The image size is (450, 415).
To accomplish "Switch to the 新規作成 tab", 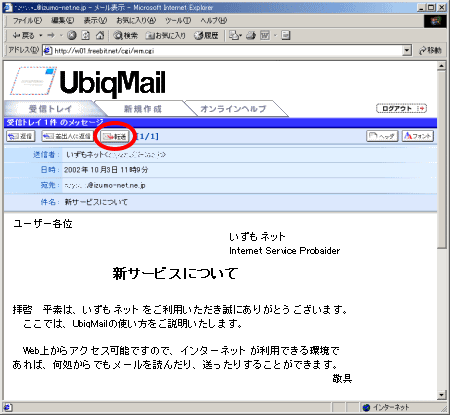I will point(143,109).
